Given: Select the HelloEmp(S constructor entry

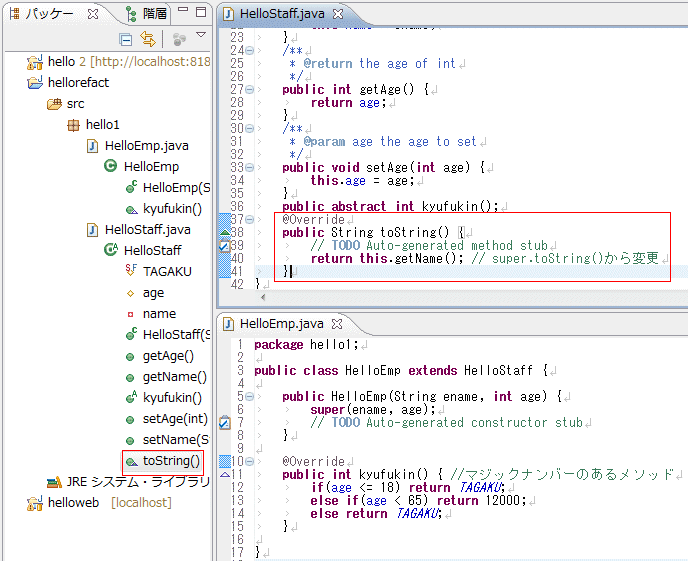Looking at the screenshot, I should 168,188.
